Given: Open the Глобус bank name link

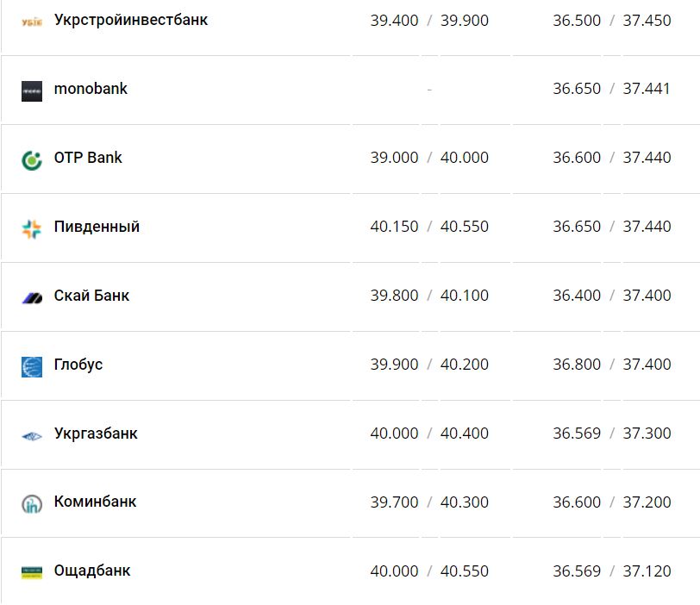Looking at the screenshot, I should point(78,365).
